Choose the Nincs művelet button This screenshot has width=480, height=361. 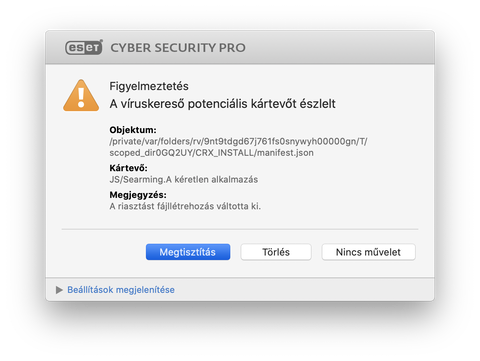click(x=368, y=252)
